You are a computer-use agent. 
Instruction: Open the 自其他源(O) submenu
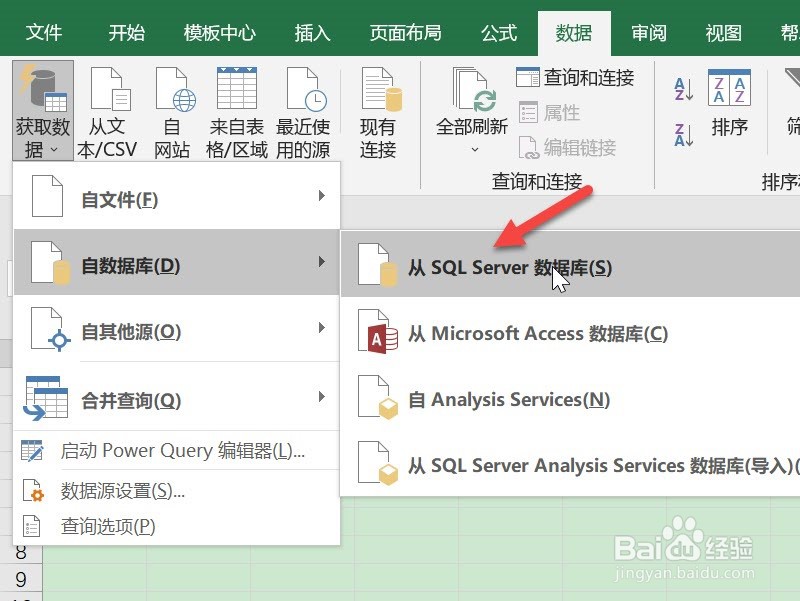click(177, 328)
